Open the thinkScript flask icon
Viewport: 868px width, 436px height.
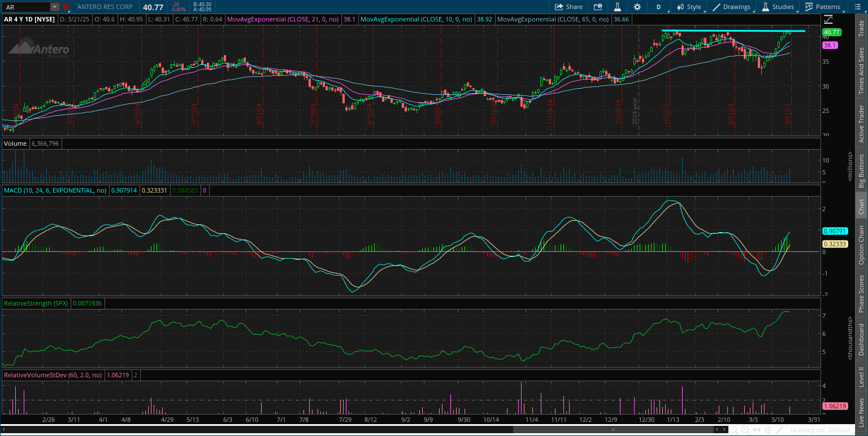pos(618,7)
